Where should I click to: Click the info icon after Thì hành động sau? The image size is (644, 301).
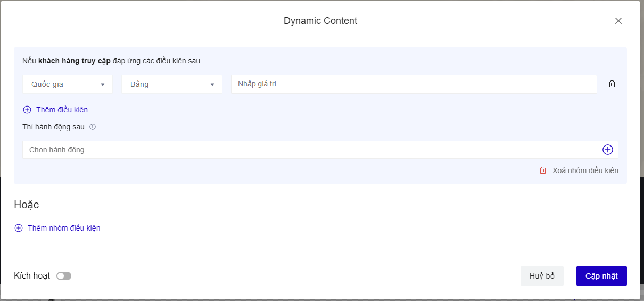93,127
